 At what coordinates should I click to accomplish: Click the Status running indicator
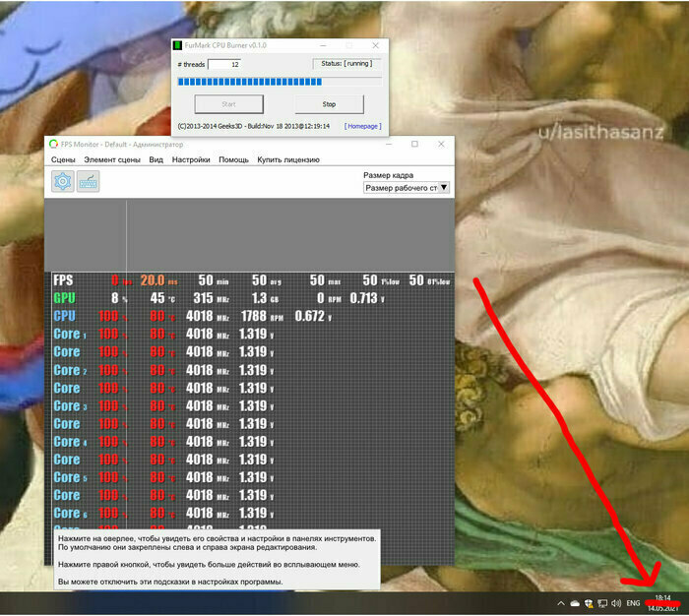click(x=346, y=64)
